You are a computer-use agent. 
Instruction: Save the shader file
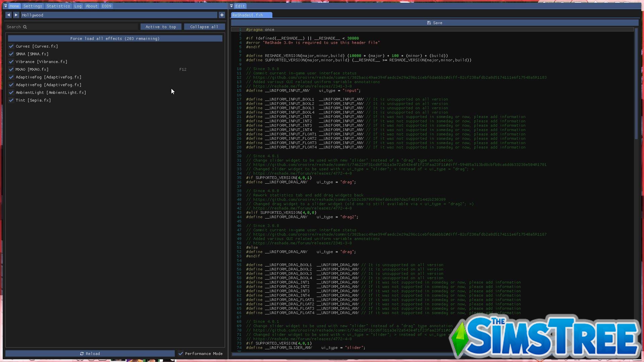tap(434, 23)
